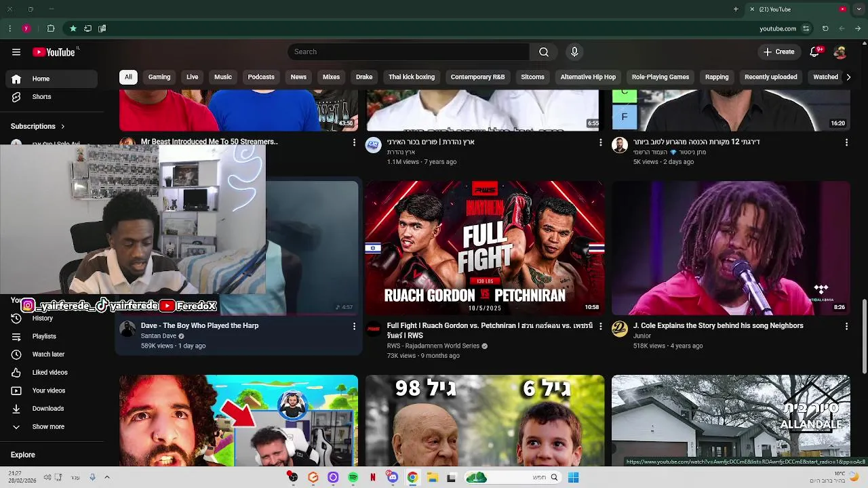Screen dimensions: 868x488
Task: Open Playlists in the sidebar
Action: (x=52, y=336)
